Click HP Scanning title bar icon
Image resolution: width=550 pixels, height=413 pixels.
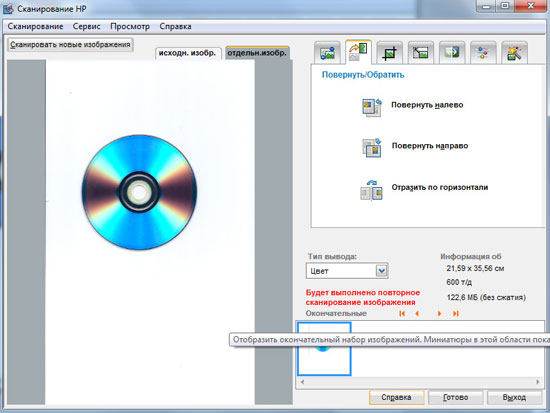[8, 8]
